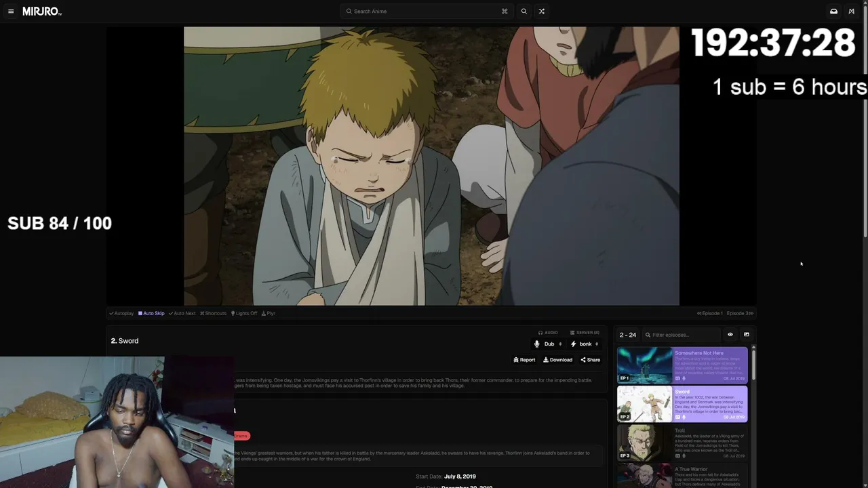Click the lightning icon beside bonk
868x488 pixels.
tap(573, 344)
